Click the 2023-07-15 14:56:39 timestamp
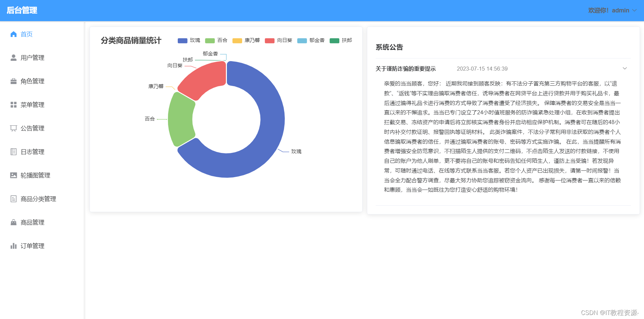 482,69
